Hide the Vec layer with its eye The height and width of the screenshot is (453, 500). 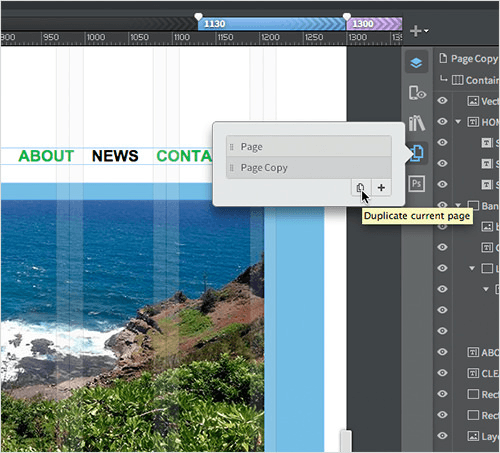click(x=442, y=100)
